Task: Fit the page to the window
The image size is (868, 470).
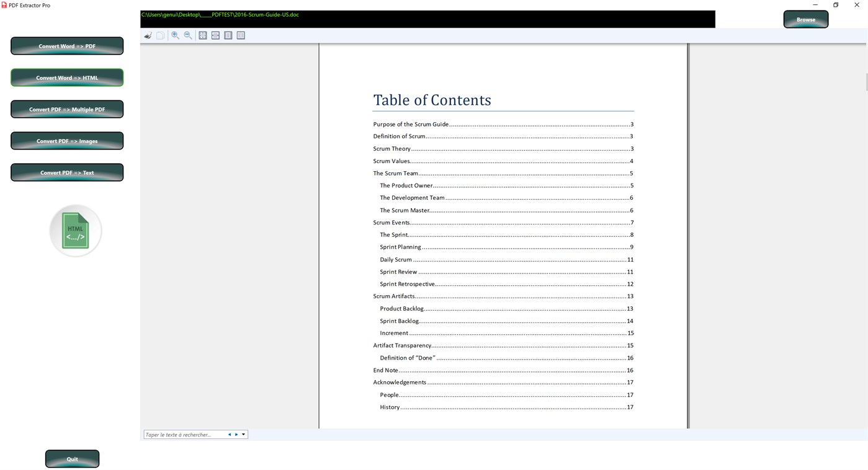Action: point(203,35)
